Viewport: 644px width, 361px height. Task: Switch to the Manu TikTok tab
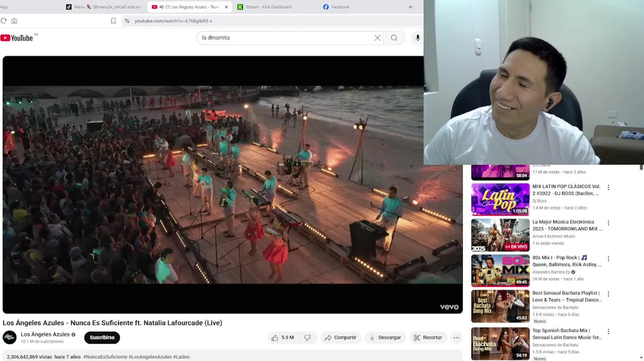[x=104, y=7]
